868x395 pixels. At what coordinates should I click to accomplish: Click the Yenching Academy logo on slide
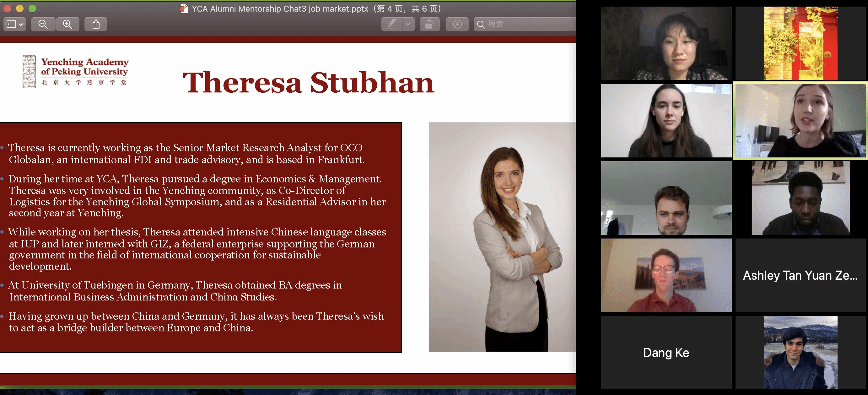coord(75,71)
